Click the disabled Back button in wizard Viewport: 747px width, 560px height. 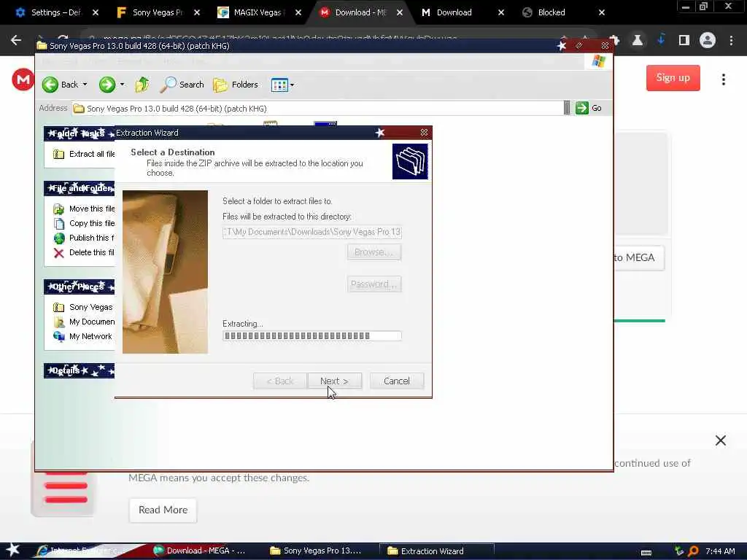tap(279, 381)
